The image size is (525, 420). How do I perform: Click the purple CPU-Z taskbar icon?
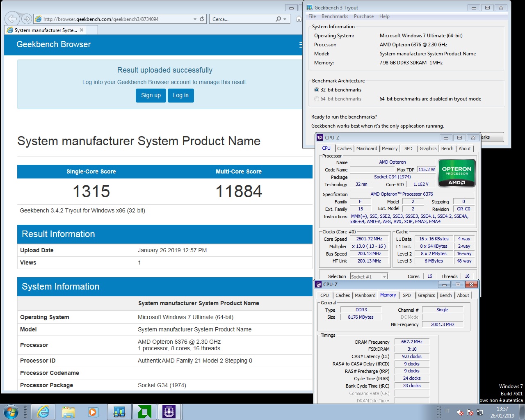(x=169, y=412)
